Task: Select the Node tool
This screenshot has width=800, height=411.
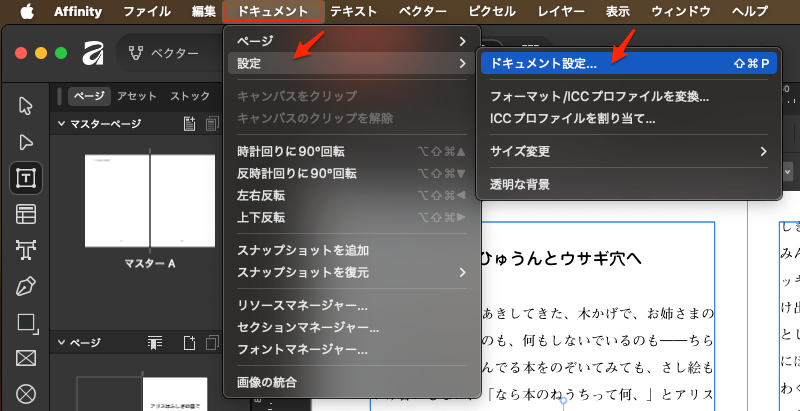Action: 26,142
